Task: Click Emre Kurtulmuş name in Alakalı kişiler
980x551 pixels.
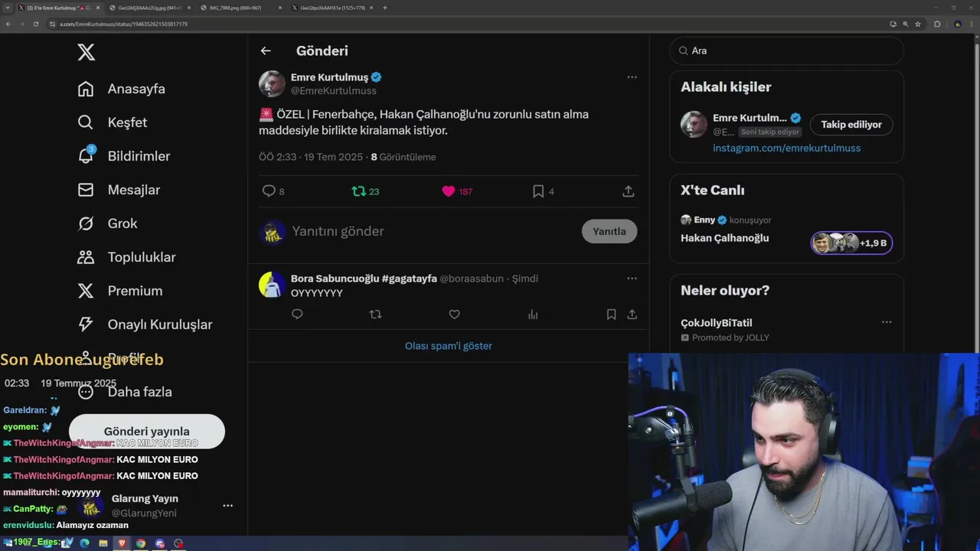Action: point(750,118)
